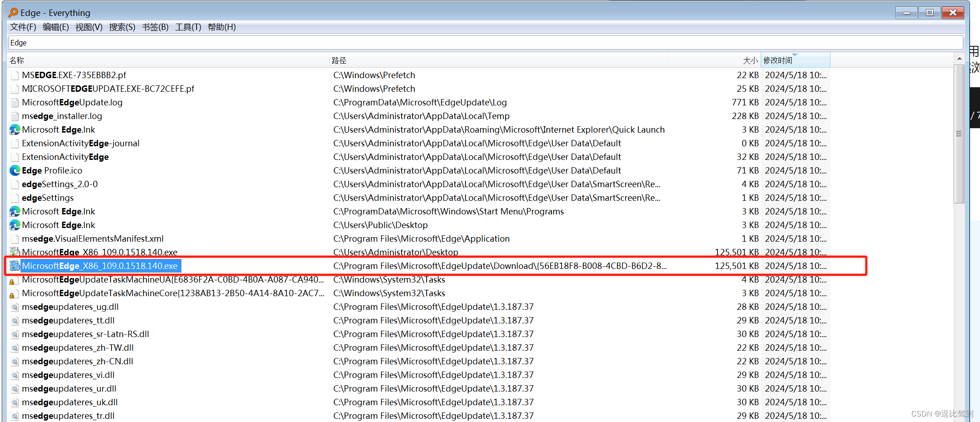Select the file name Edge Profile.ico
Screen dimensions: 980x422
point(52,171)
